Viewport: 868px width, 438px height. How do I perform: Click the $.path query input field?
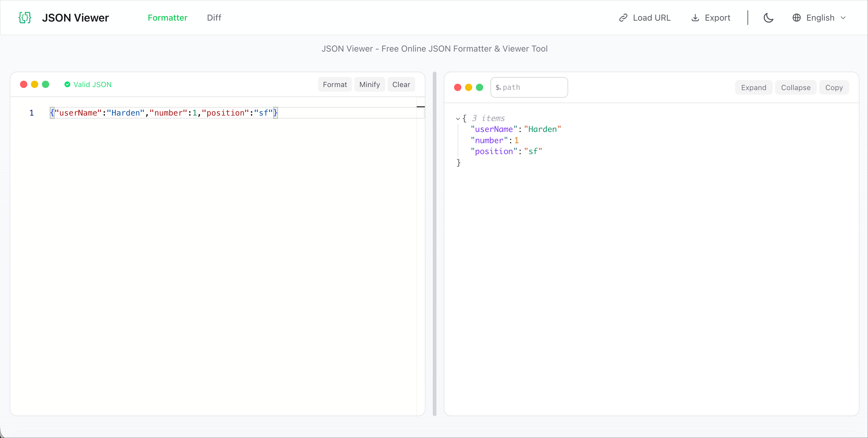529,87
